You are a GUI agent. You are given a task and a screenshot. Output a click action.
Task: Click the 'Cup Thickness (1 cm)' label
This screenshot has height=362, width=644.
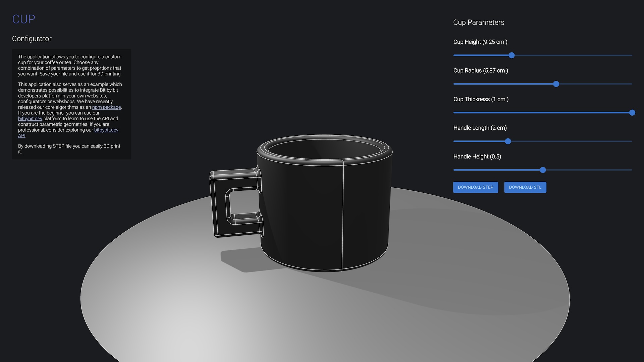pos(481,99)
